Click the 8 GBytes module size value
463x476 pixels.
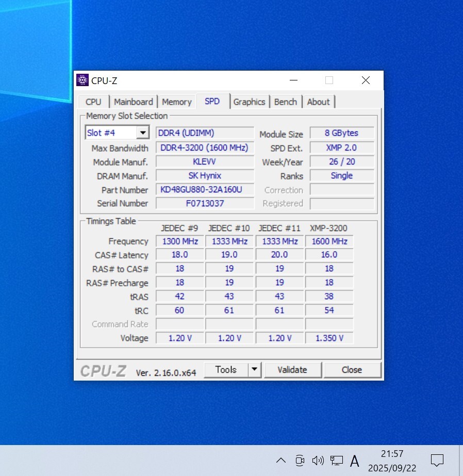click(342, 133)
